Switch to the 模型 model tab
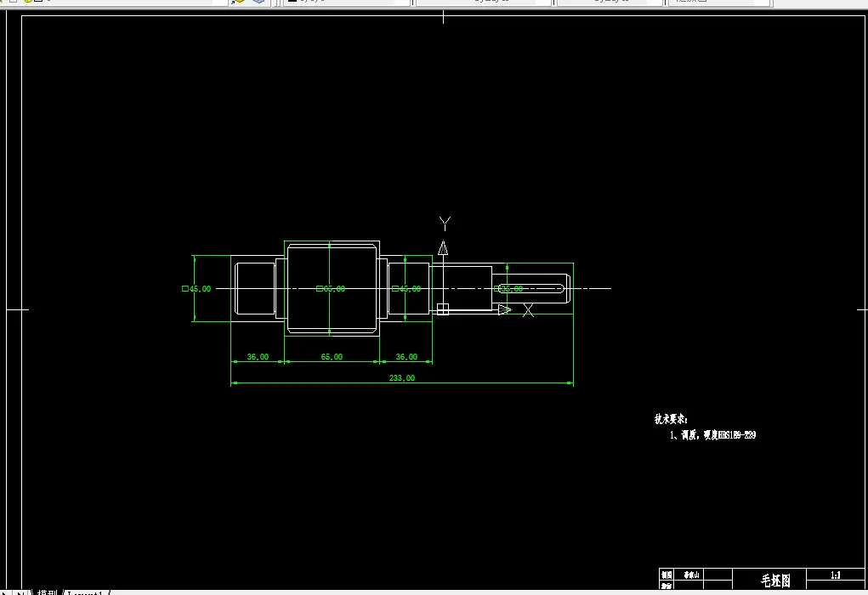The width and height of the screenshot is (868, 595). click(47, 592)
